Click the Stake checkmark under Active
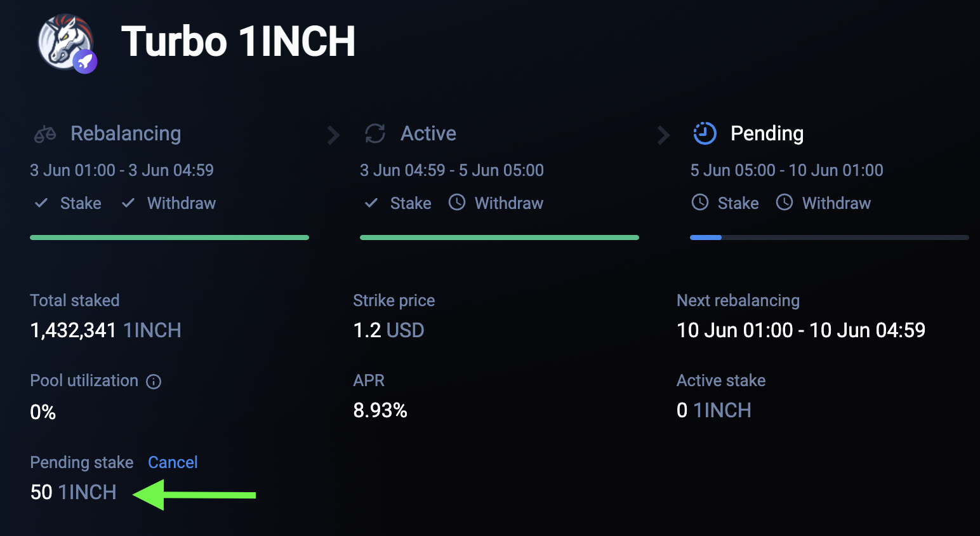This screenshot has height=536, width=980. point(371,203)
